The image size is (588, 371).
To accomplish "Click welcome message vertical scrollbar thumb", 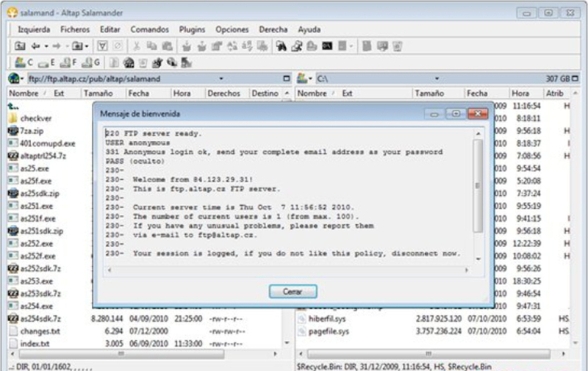I will pos(478,186).
